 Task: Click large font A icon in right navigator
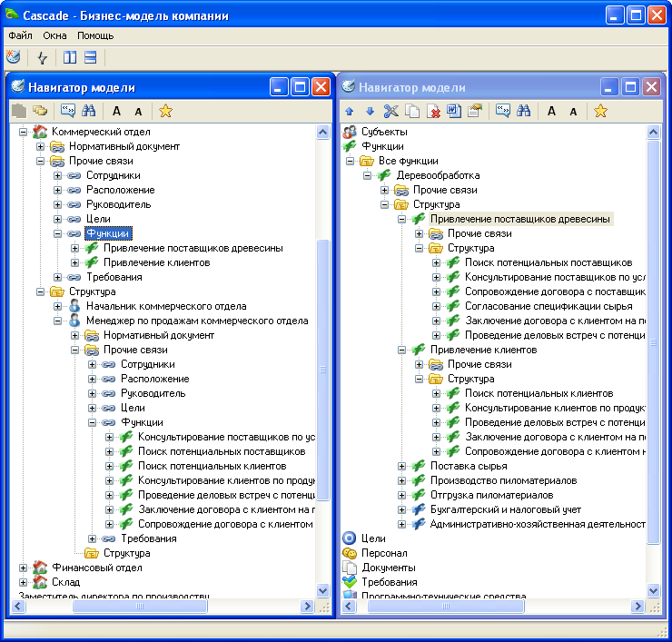(551, 112)
